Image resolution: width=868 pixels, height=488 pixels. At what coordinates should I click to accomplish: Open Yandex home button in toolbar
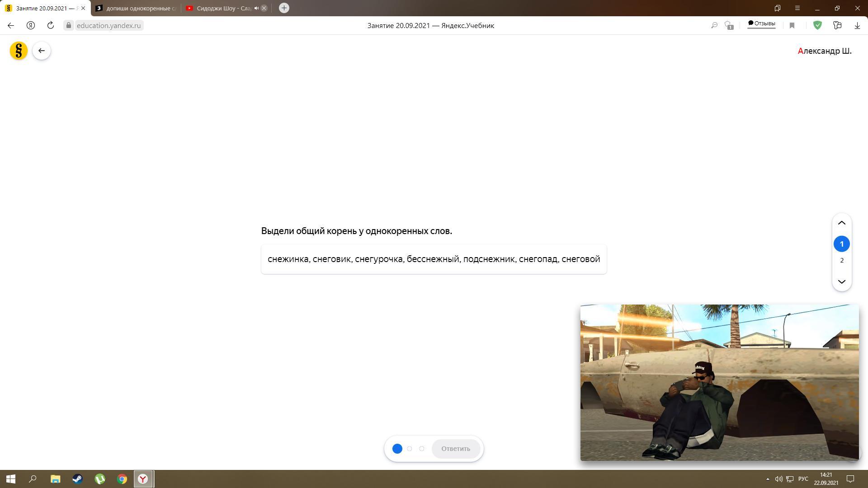click(31, 25)
